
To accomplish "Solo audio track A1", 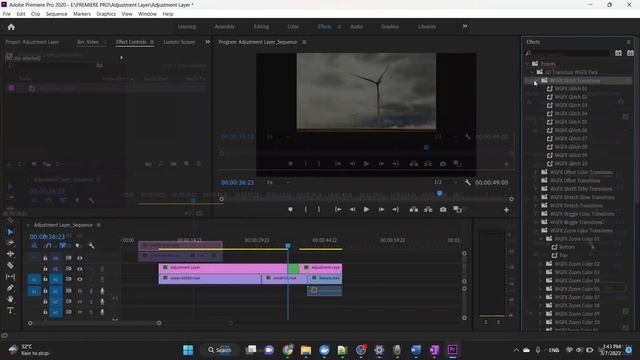I will click(91, 291).
